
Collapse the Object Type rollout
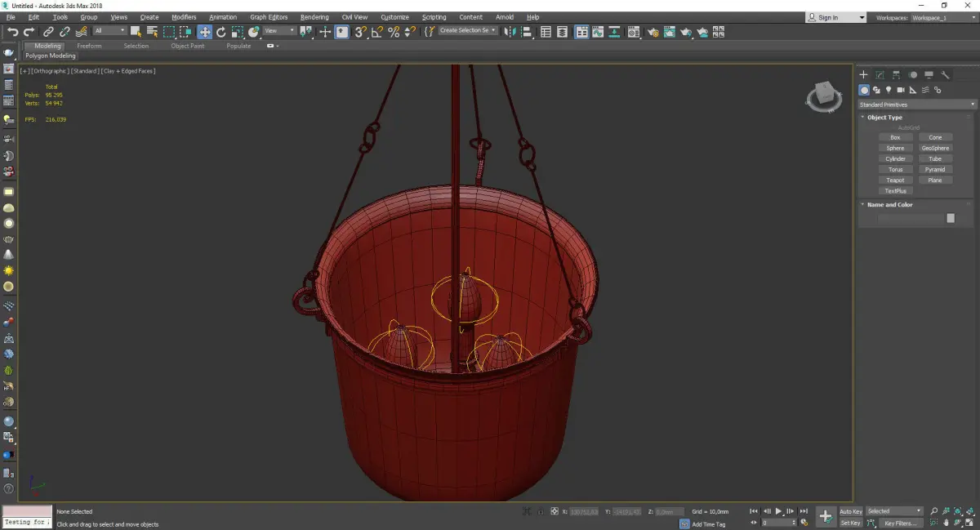point(884,118)
